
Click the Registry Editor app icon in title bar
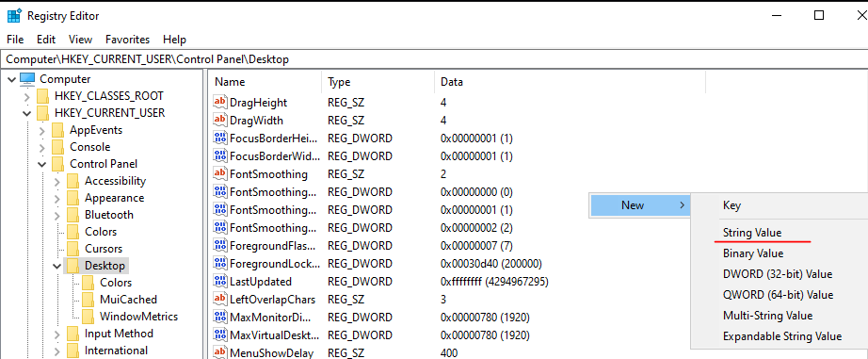coord(14,16)
